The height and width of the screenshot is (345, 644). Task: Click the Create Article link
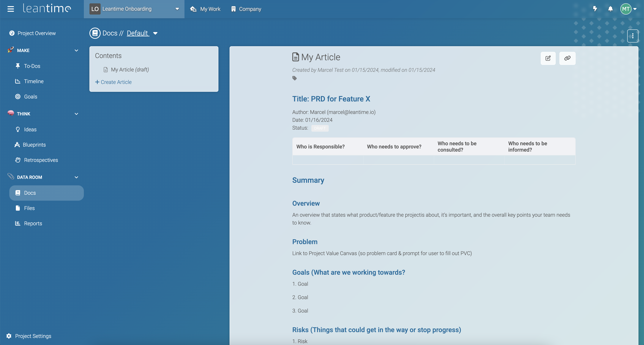point(113,82)
